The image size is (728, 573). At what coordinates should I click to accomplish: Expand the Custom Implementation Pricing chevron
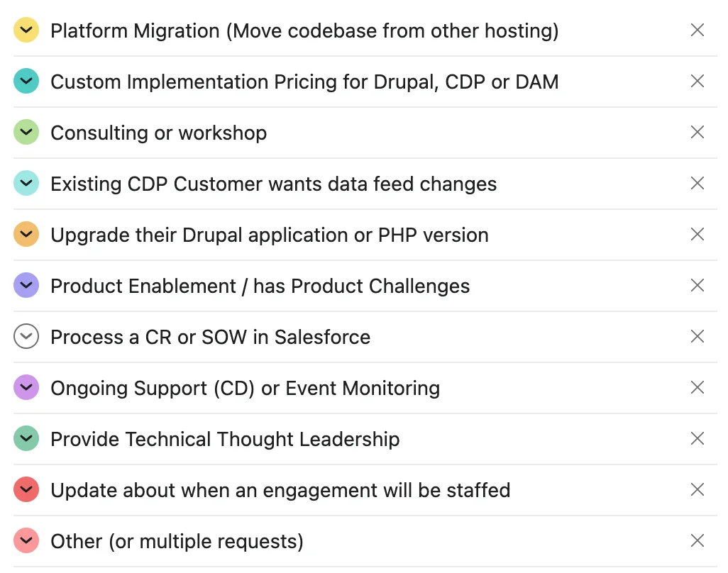[x=26, y=81]
